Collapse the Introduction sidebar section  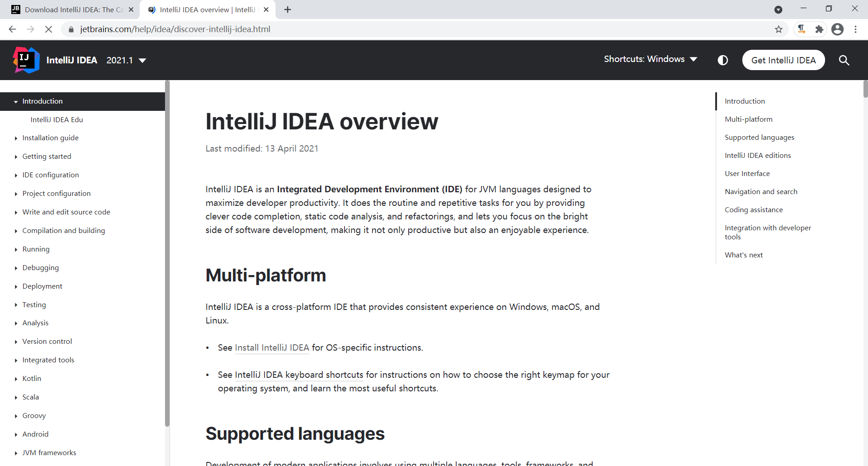[x=16, y=102]
